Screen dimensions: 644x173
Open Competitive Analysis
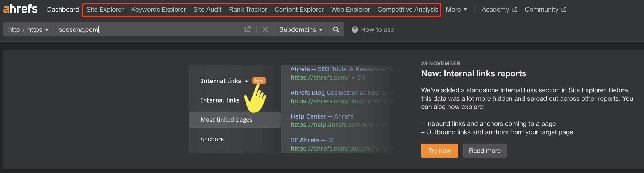[408, 10]
